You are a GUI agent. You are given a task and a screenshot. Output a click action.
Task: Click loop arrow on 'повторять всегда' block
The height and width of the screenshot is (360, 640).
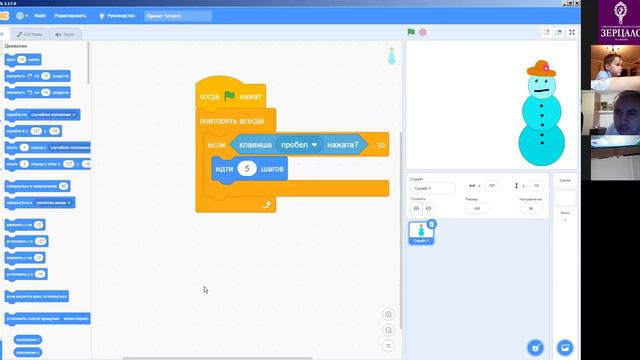coord(266,204)
